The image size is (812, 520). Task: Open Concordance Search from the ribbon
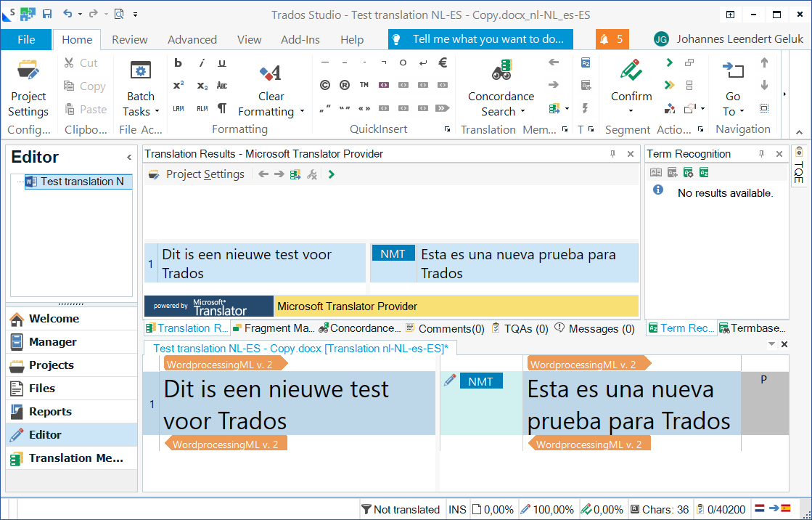coord(501,88)
